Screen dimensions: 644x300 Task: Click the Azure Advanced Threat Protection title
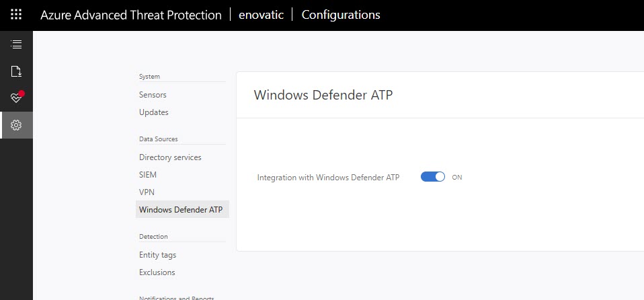pos(131,15)
